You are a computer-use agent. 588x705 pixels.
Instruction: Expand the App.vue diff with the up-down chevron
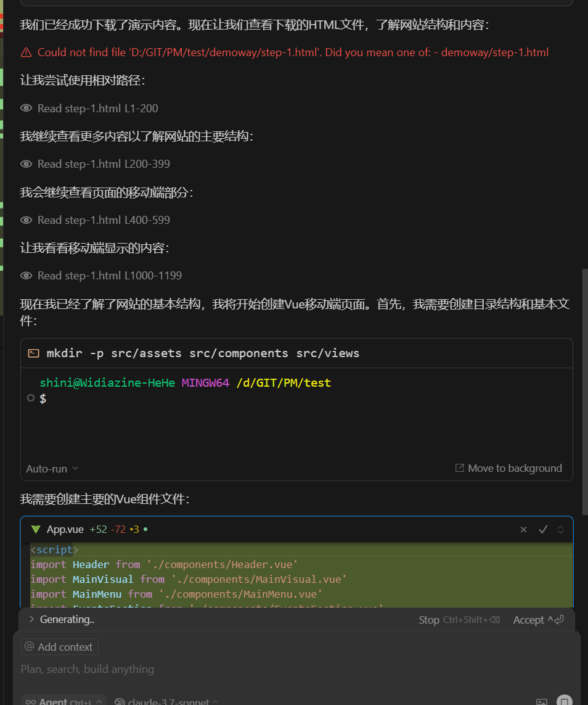560,529
